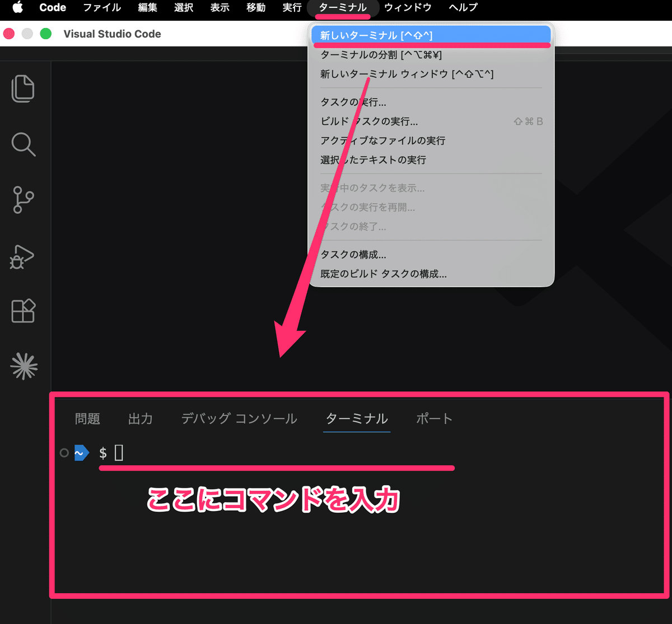Switch to the デバッグ コンソール tab
672x624 pixels.
coord(239,419)
